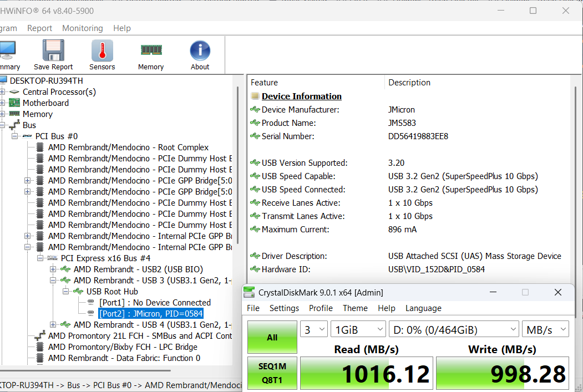Click the green All benchmark button
583x392 pixels.
coord(272,337)
